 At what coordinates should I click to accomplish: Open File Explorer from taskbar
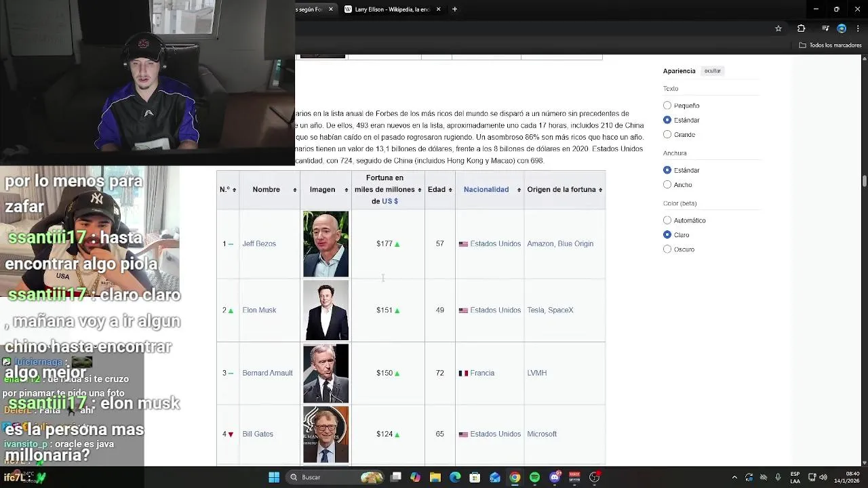click(435, 477)
